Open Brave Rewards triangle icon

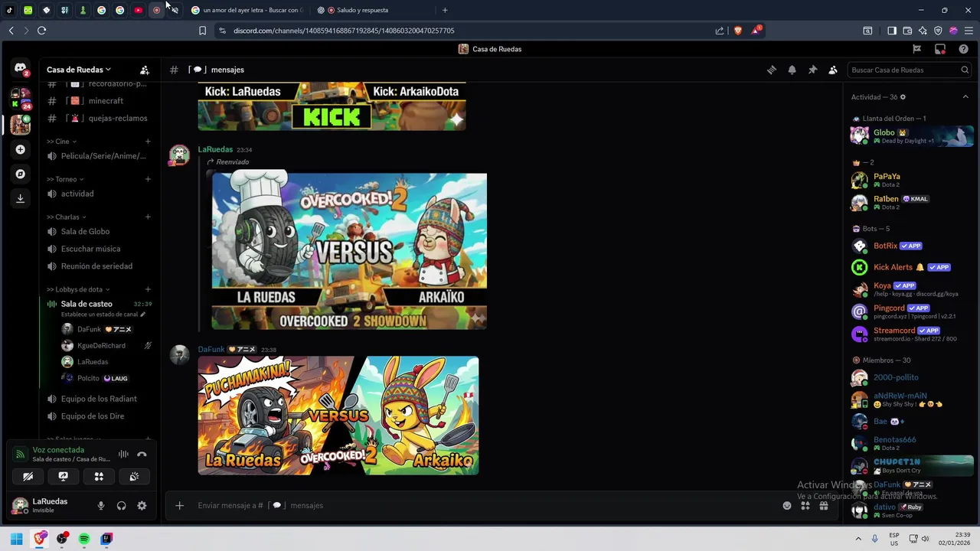point(756,31)
